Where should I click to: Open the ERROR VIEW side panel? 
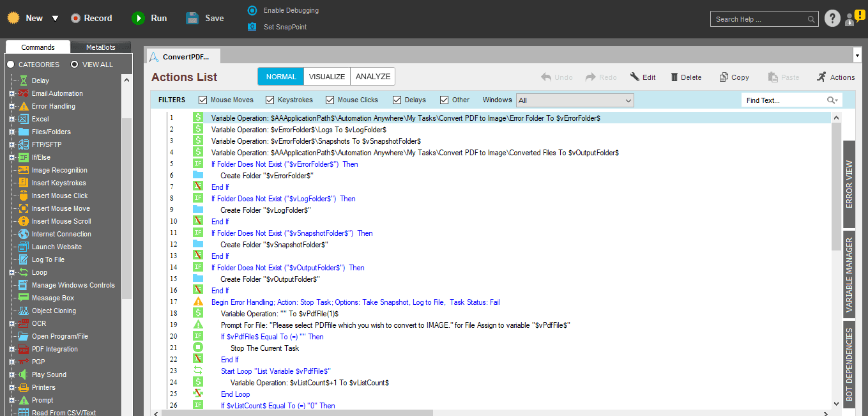click(x=849, y=184)
